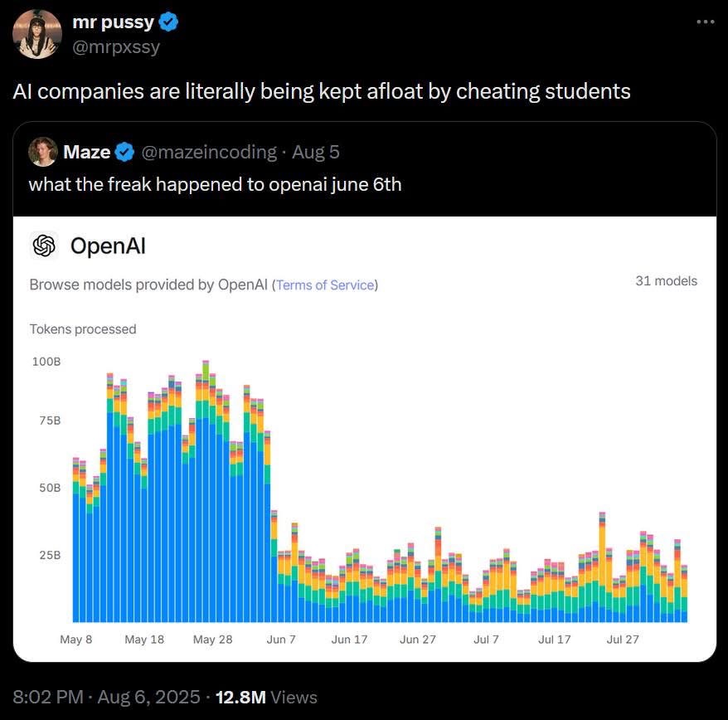Click the OpenAI provider heading
Image resolution: width=728 pixels, height=720 pixels.
click(x=108, y=246)
